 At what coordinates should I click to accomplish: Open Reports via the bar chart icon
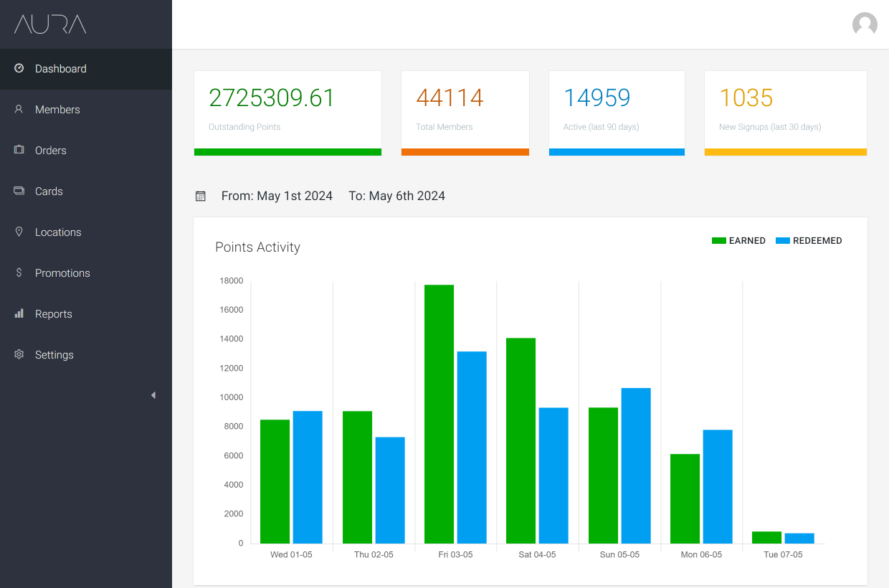(x=19, y=313)
